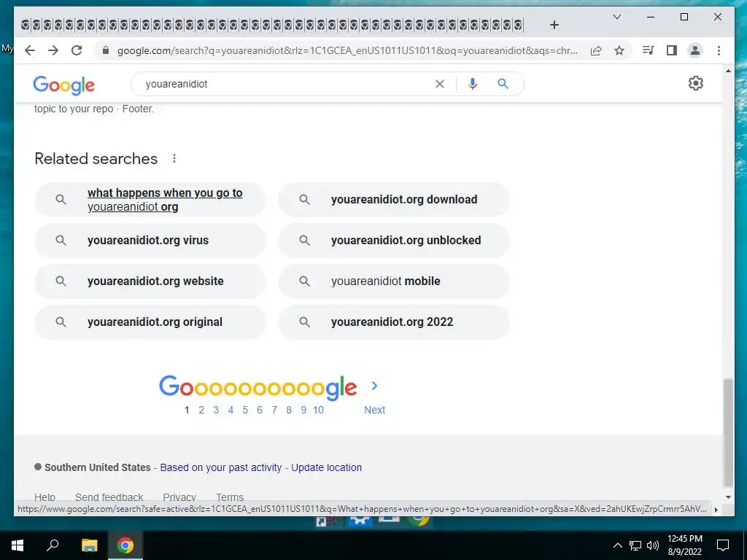The width and height of the screenshot is (747, 560).
Task: Search 'youareanidiot.org 2022' suggestion
Action: coord(394,322)
